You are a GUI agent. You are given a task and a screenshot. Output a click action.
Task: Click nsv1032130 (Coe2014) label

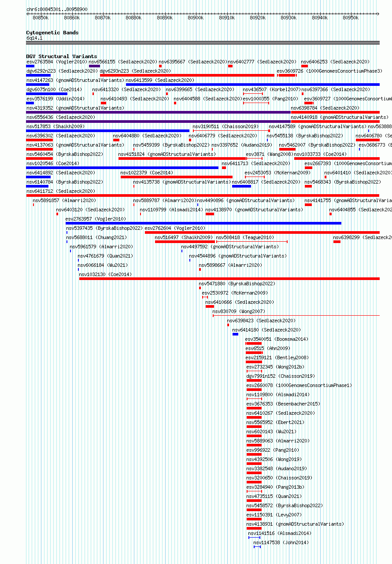tap(106, 274)
